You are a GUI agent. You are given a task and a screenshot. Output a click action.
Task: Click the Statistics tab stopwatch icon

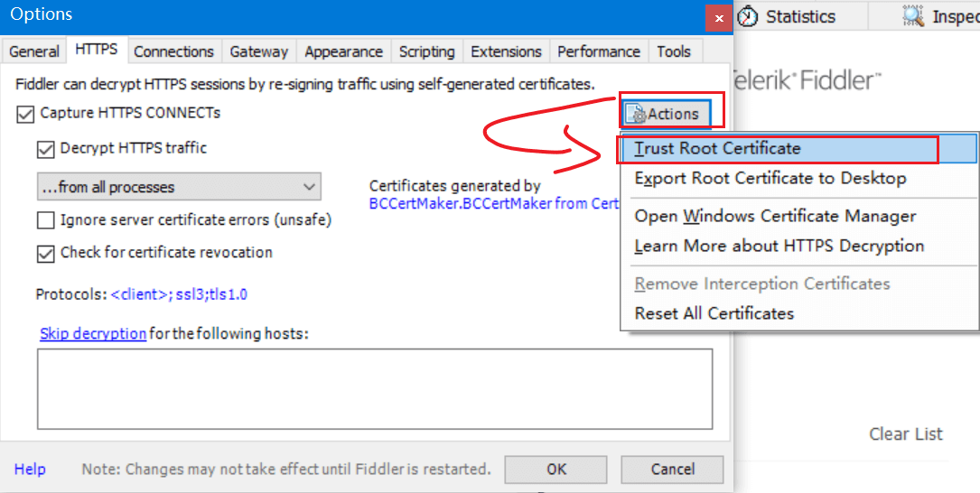(x=748, y=16)
